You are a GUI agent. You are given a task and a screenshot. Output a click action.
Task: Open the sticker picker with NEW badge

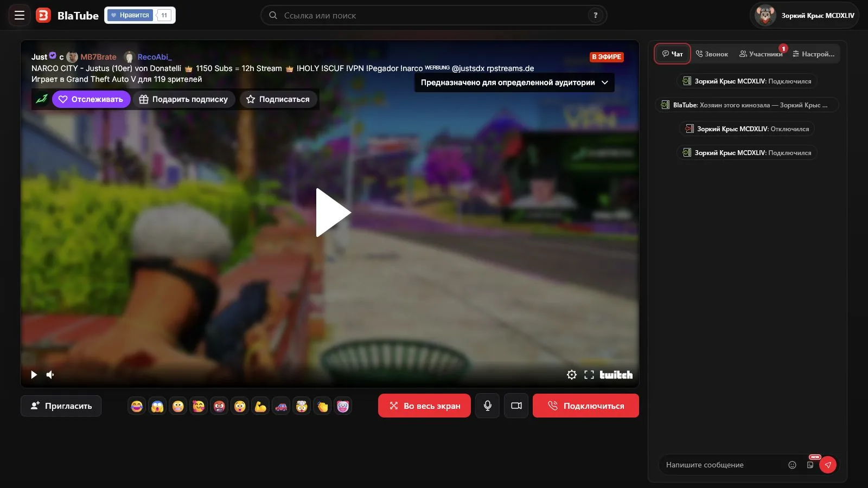810,464
